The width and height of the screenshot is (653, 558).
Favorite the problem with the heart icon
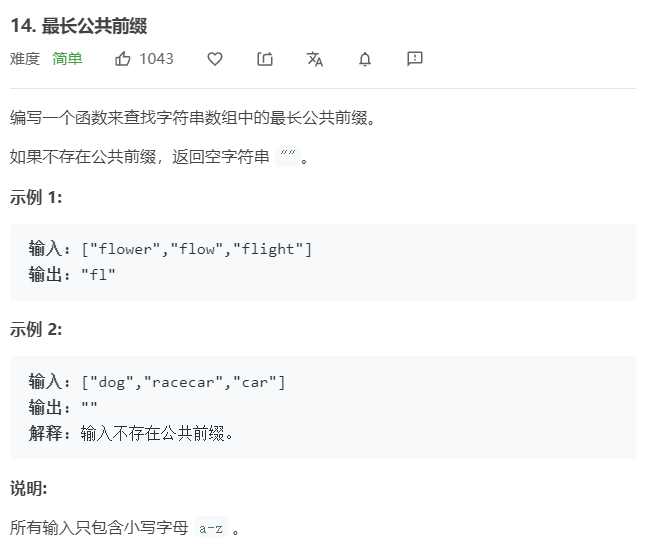215,59
